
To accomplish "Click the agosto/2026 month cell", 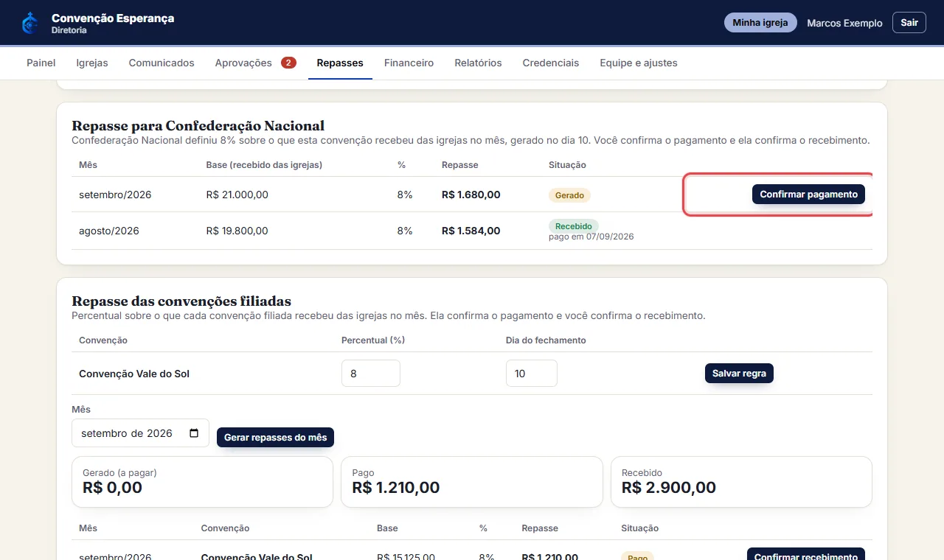I will pos(109,231).
